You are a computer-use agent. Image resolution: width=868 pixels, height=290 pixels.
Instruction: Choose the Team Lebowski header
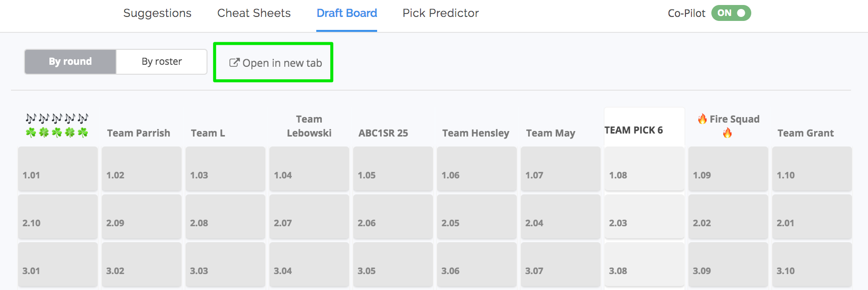pos(309,126)
